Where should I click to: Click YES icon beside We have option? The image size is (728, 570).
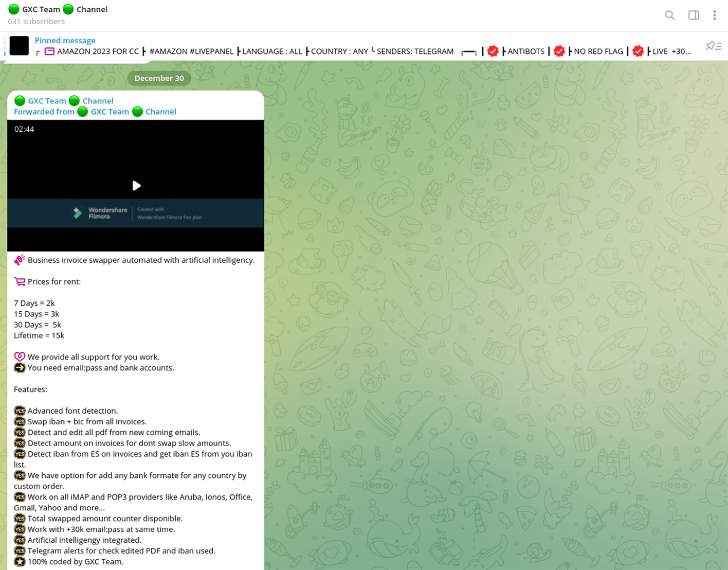(20, 476)
